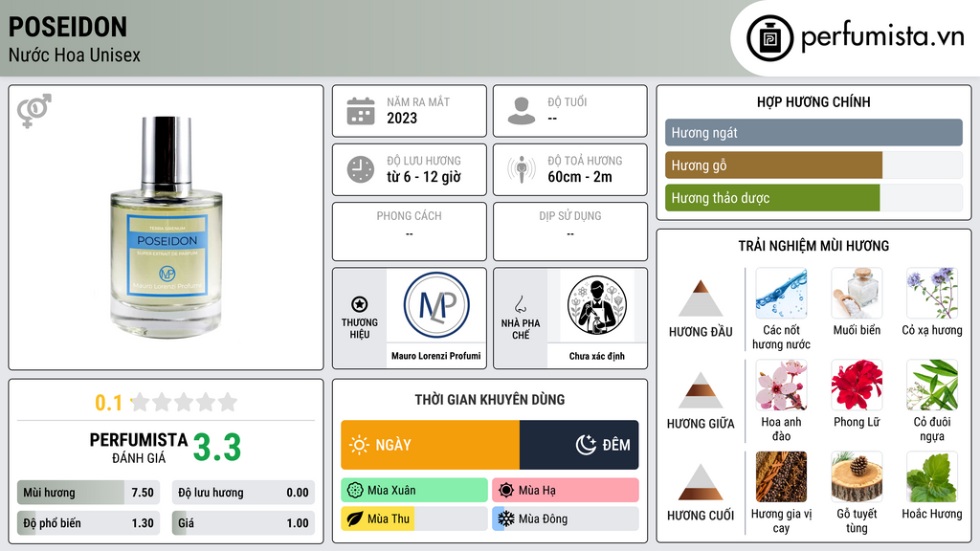
Task: Click the sillage icon beside Độ toả hương
Action: coord(522,169)
